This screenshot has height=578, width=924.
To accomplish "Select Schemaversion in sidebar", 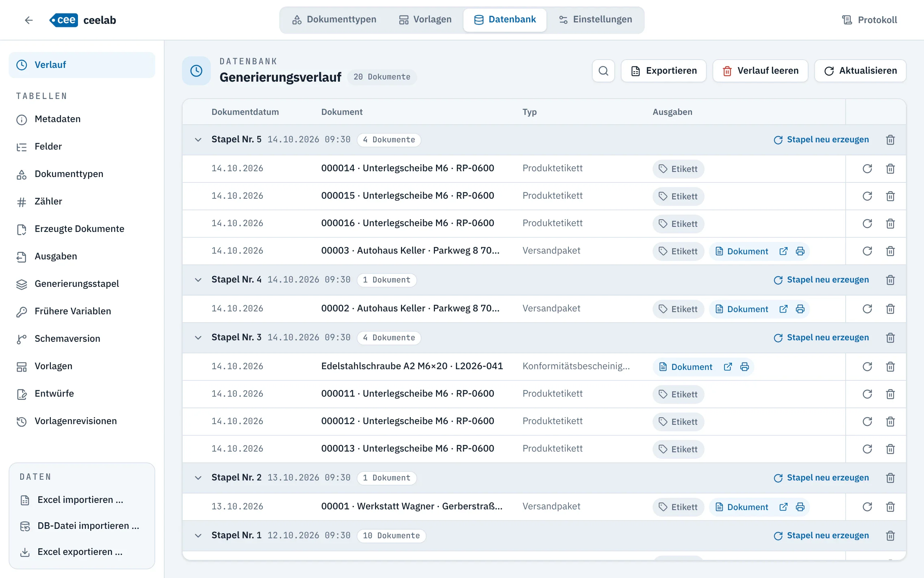I will pos(82,339).
